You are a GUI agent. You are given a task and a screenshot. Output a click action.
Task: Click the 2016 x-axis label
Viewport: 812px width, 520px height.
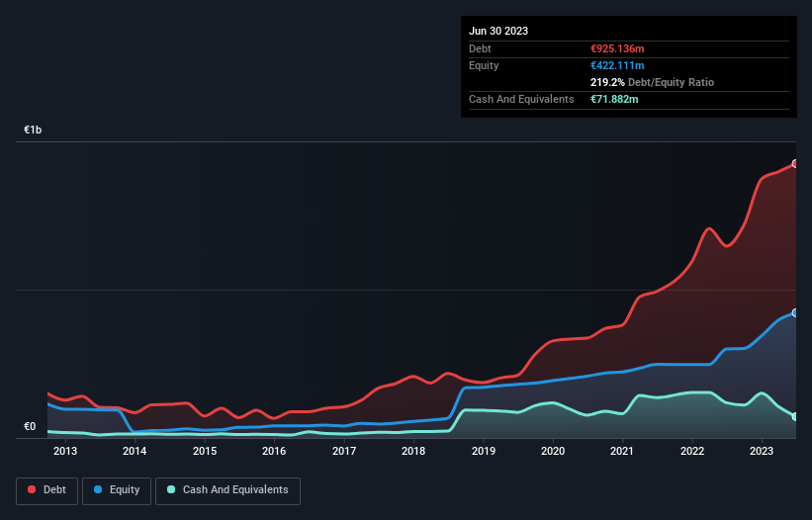(274, 451)
